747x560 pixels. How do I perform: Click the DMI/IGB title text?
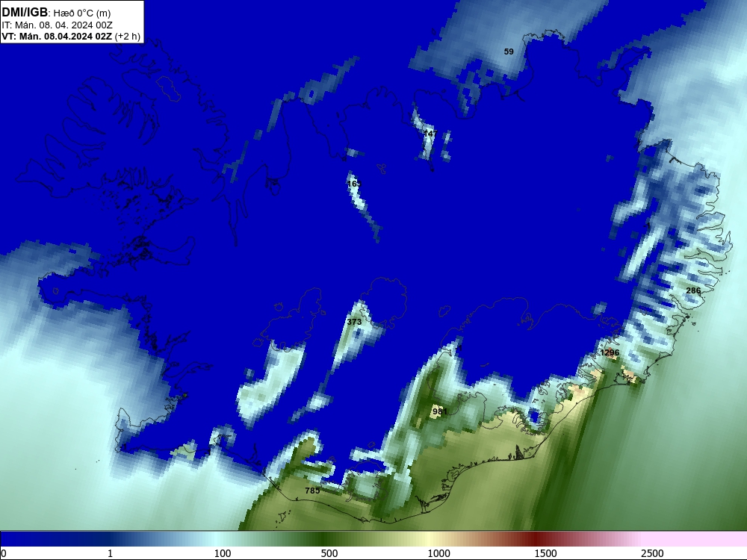click(25, 12)
